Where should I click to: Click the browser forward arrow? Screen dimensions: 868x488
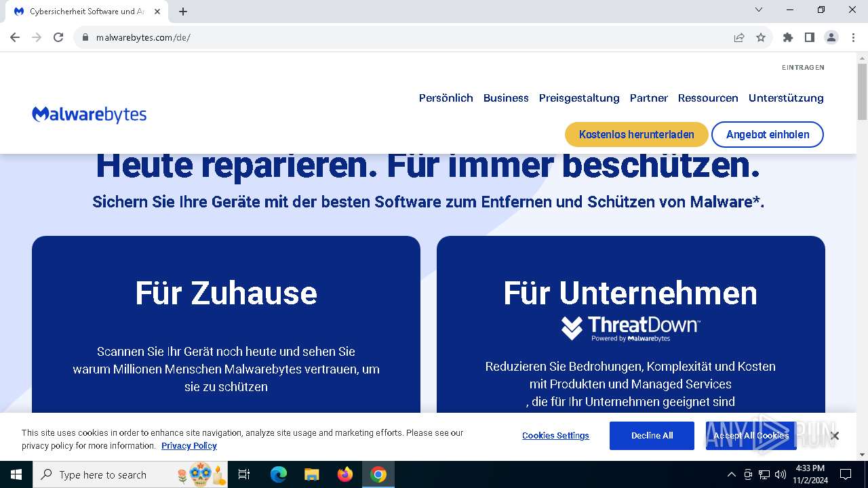coord(37,37)
